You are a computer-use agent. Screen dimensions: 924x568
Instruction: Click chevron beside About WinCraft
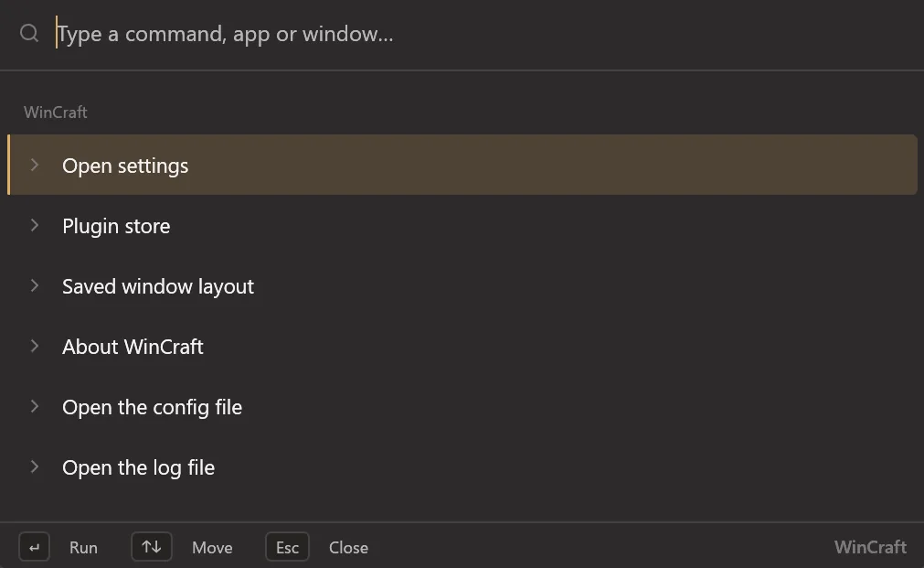click(x=34, y=347)
